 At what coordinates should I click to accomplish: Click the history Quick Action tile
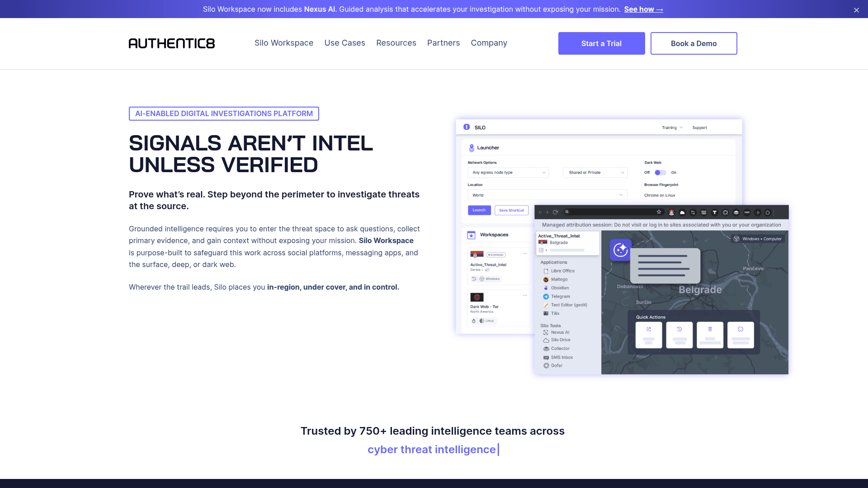(679, 335)
